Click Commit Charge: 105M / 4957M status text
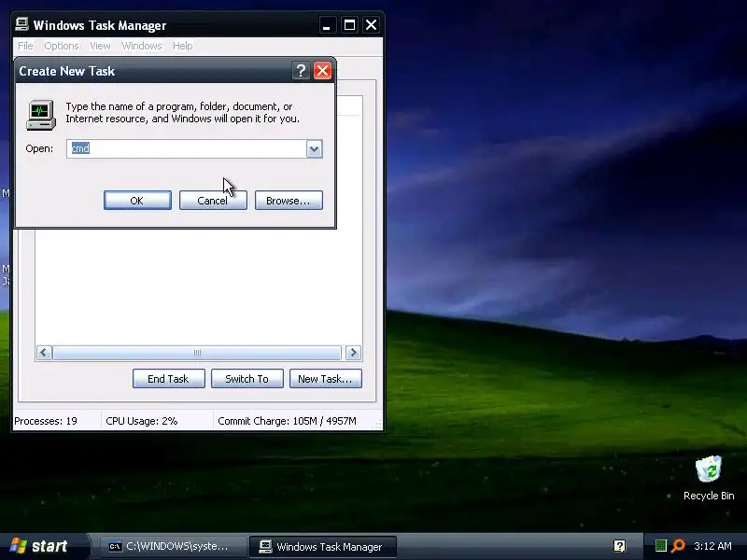 (287, 421)
